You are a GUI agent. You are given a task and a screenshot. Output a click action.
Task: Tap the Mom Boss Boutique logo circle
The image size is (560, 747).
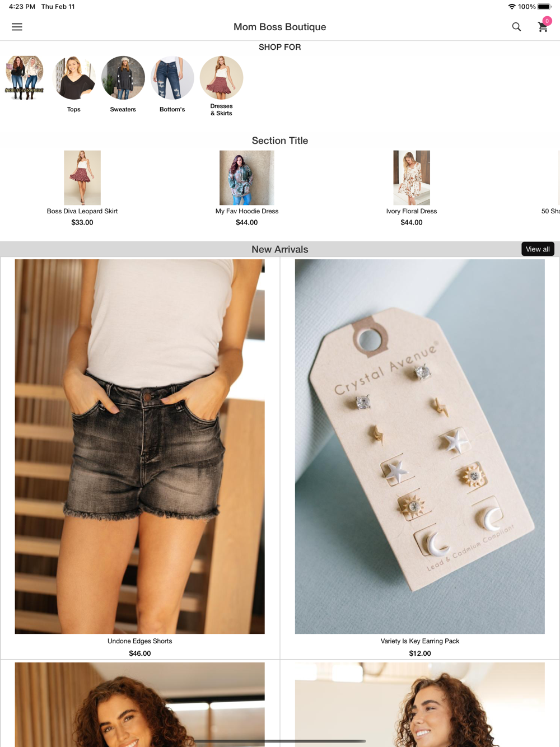[x=25, y=78]
